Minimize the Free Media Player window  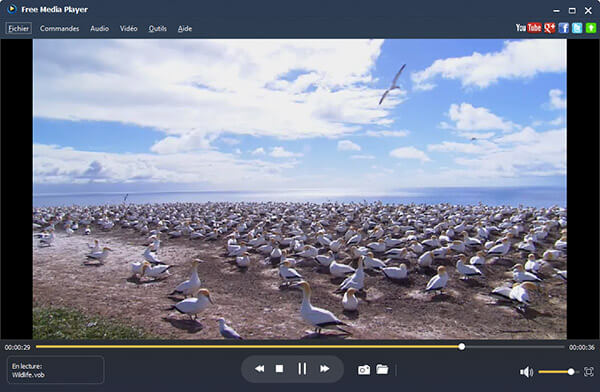coord(556,11)
